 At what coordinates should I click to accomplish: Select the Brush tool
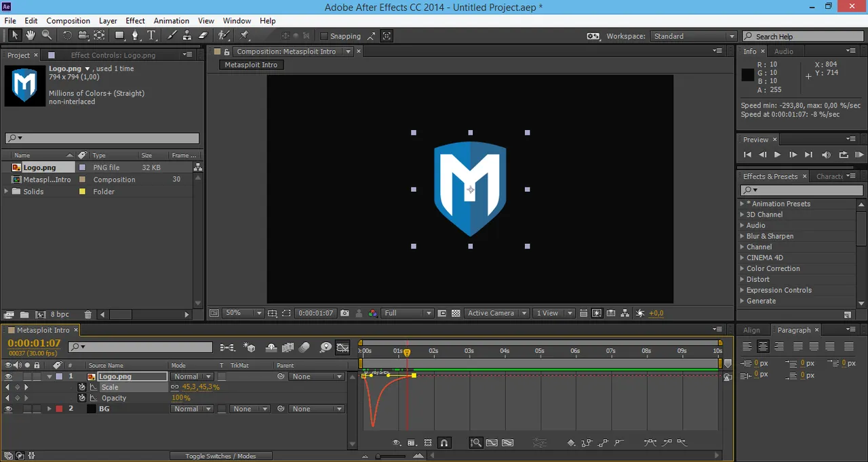[x=172, y=35]
